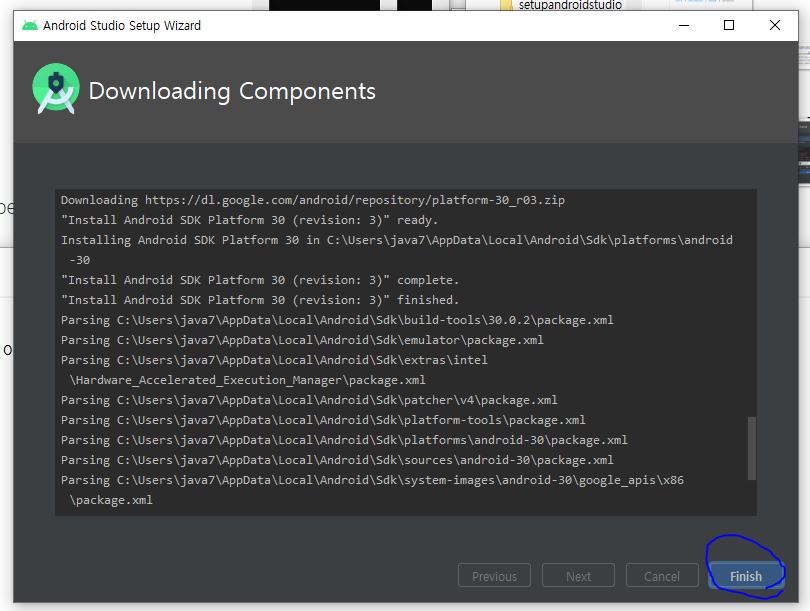Close the Android Studio Setup Wizard
The height and width of the screenshot is (611, 810).
[774, 25]
